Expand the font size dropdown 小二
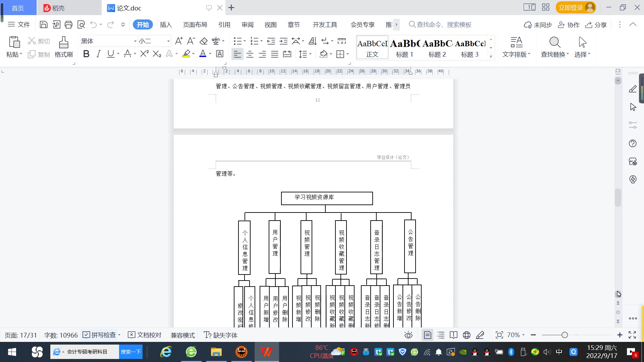Image resolution: width=644 pixels, height=362 pixels. (168, 41)
